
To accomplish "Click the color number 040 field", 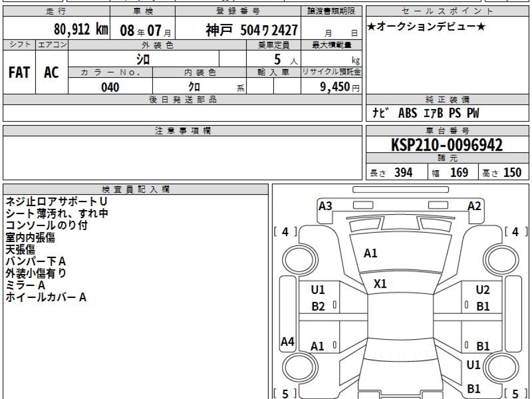I will point(110,87).
